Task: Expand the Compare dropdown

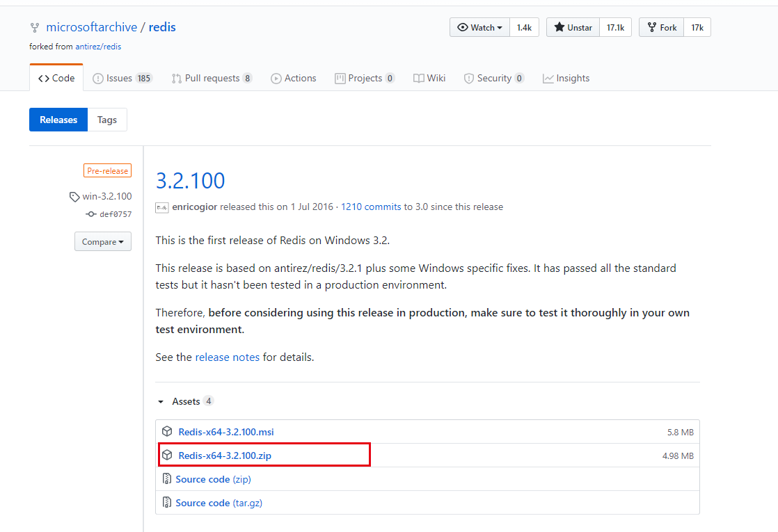Action: click(x=103, y=242)
